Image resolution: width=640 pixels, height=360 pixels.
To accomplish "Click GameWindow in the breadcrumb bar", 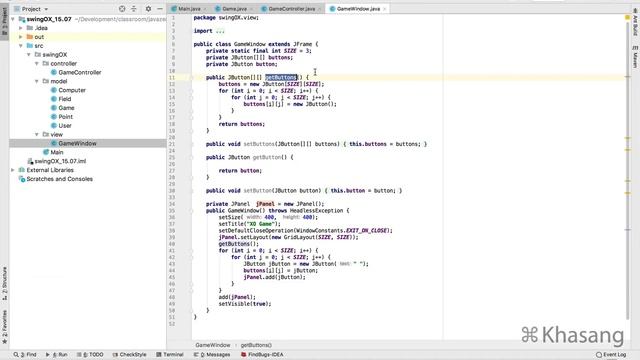I will (x=213, y=345).
